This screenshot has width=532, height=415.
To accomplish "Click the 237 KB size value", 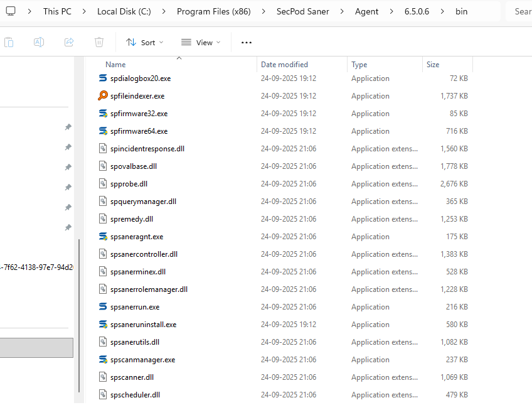I will (457, 359).
